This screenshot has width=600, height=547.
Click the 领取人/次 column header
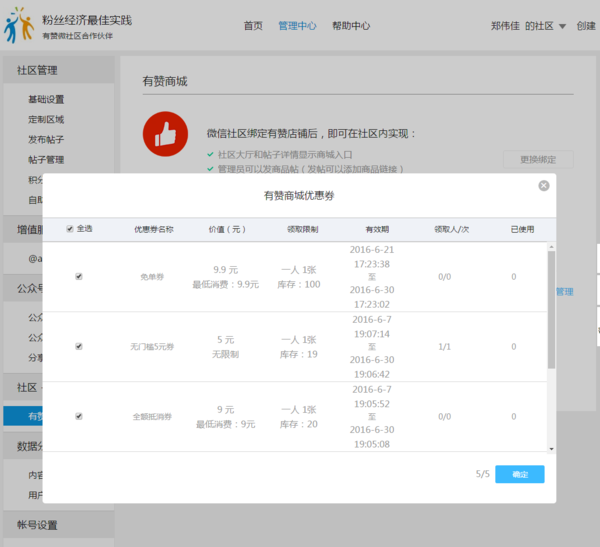tap(452, 229)
